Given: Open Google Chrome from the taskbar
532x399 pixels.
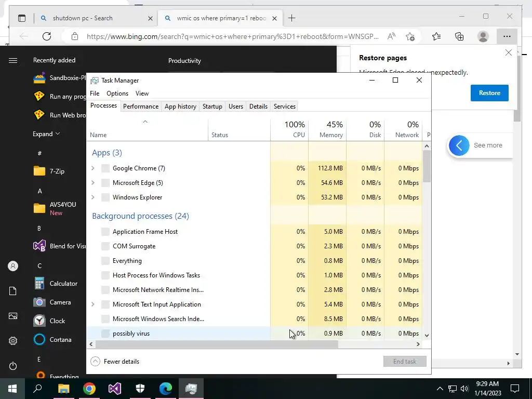Looking at the screenshot, I should (x=89, y=389).
